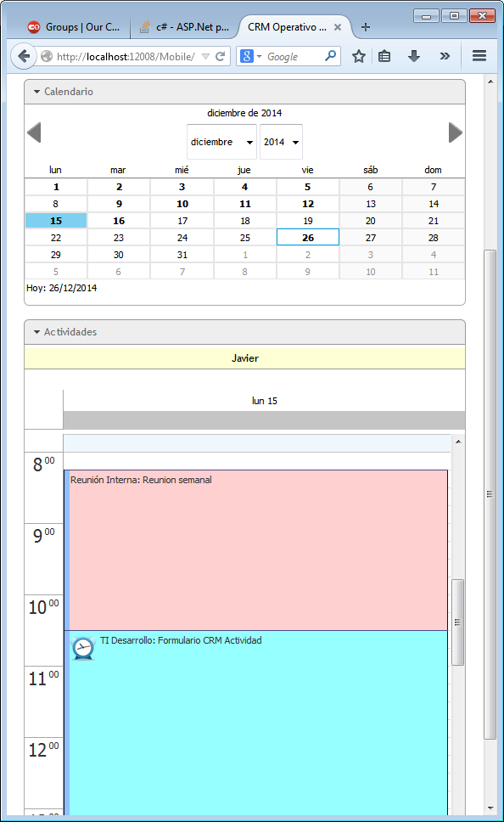Bookmark this page with the star icon
504x822 pixels.
pos(359,56)
